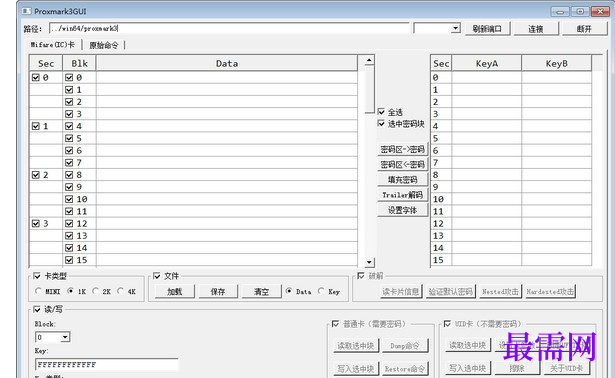Image resolution: width=615 pixels, height=378 pixels.
Task: Click the 清空 clear button
Action: click(x=262, y=291)
